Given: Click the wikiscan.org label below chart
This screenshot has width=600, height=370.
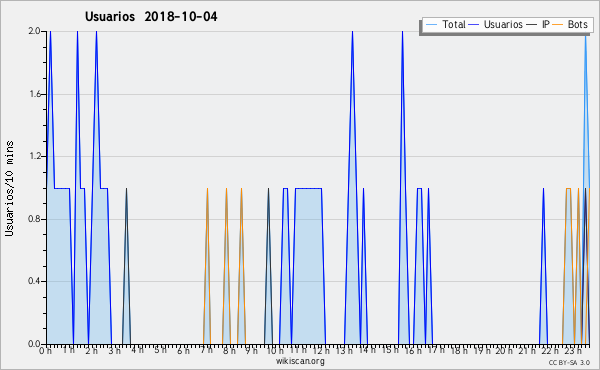Looking at the screenshot, I should [x=300, y=361].
